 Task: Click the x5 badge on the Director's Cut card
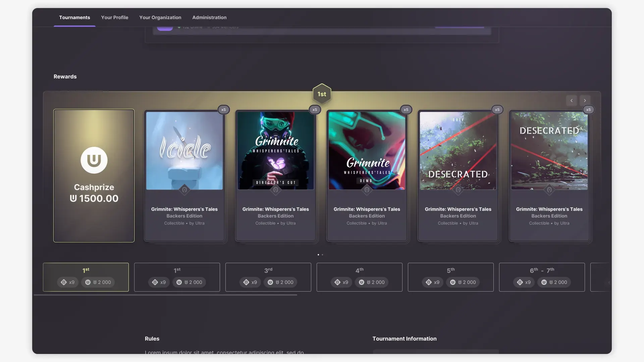point(315,110)
